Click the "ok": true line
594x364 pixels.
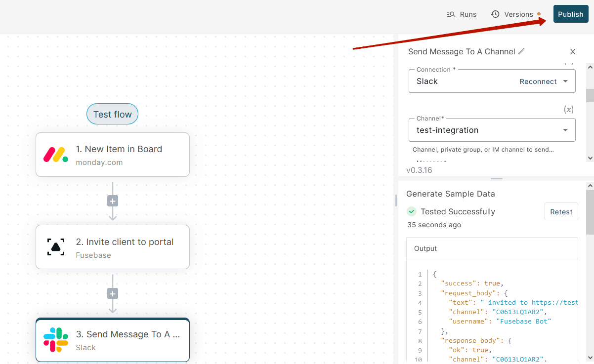coord(471,350)
